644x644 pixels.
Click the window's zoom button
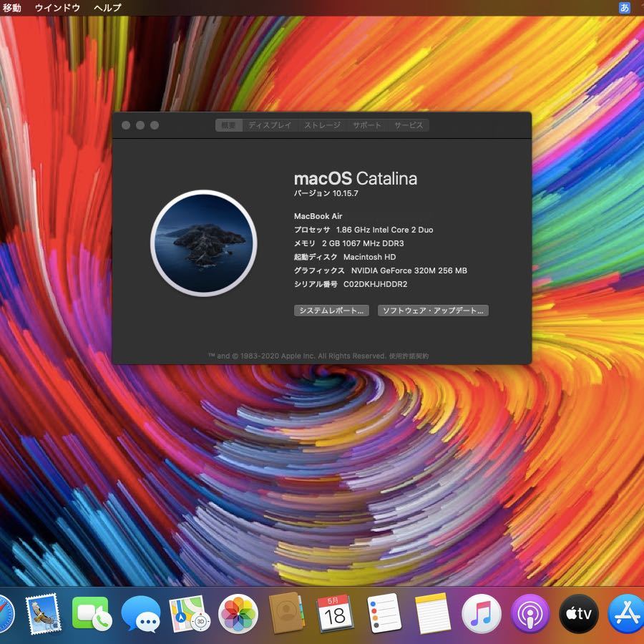click(155, 125)
